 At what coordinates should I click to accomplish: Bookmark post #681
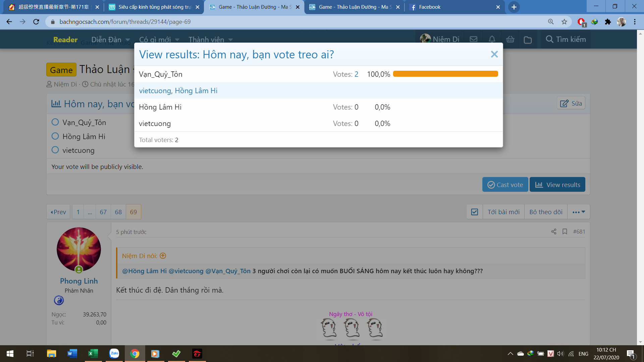[565, 232]
